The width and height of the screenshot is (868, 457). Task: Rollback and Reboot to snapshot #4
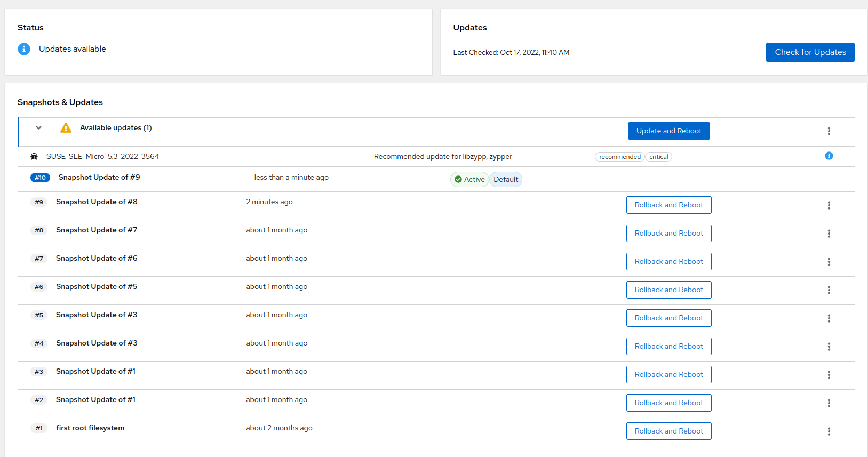tap(669, 347)
